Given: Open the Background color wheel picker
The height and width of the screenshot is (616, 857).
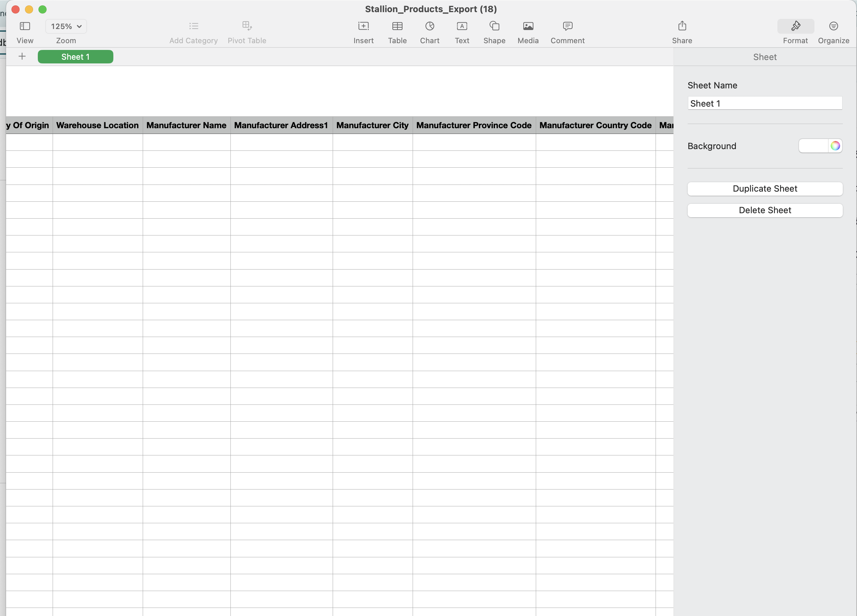Looking at the screenshot, I should tap(835, 146).
